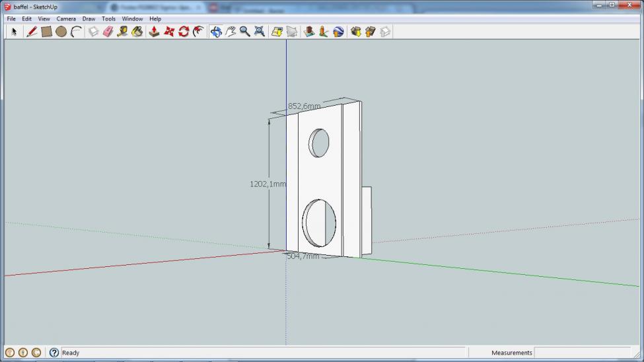Open the Window menu
644x362 pixels.
[132, 19]
